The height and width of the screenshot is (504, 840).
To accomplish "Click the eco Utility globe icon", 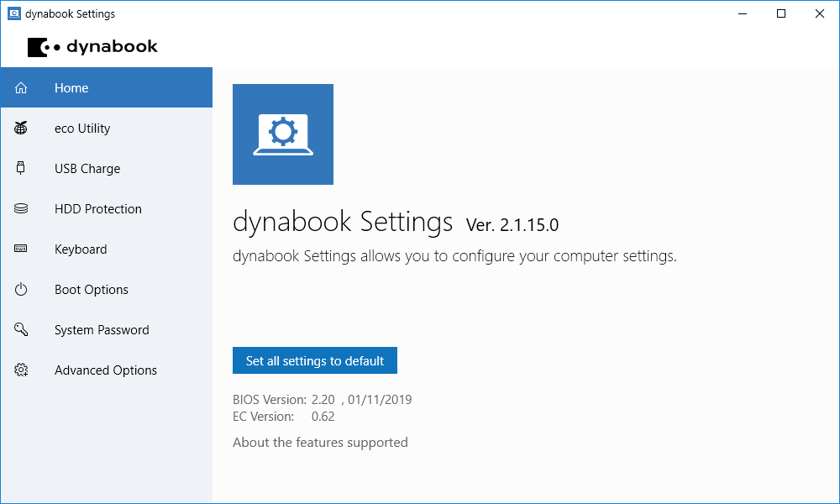I will point(21,129).
